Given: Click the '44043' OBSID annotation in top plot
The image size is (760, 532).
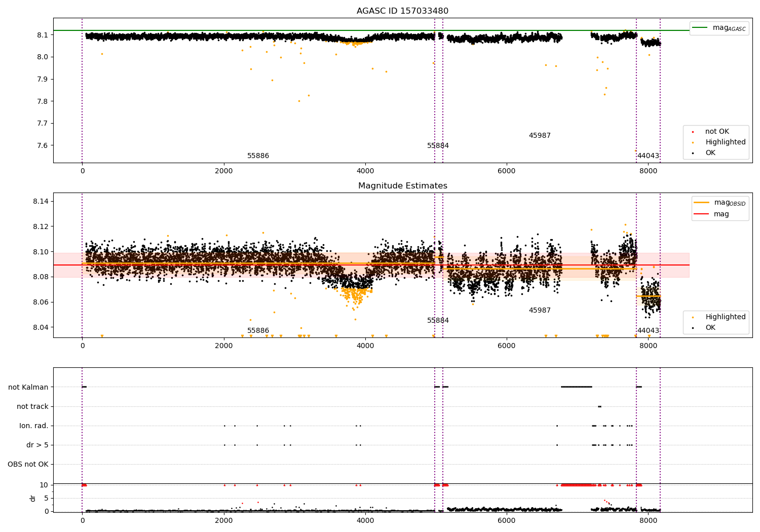Looking at the screenshot, I should tap(648, 156).
